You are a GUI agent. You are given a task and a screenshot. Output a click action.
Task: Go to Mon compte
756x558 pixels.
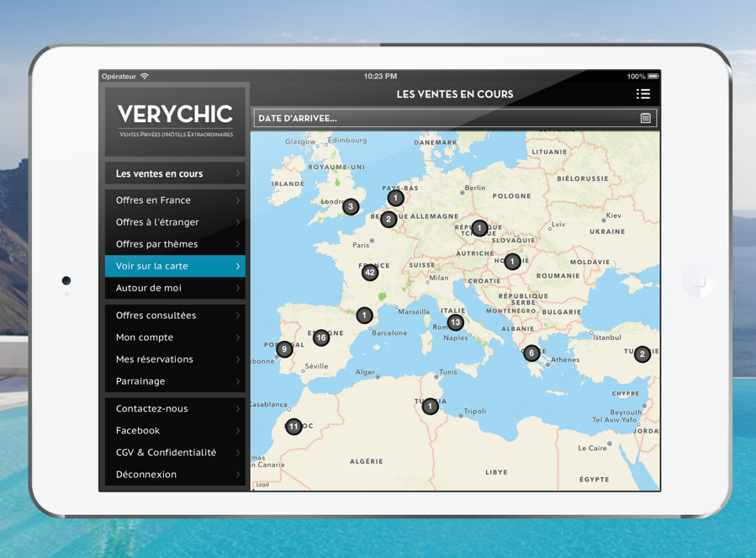(175, 337)
